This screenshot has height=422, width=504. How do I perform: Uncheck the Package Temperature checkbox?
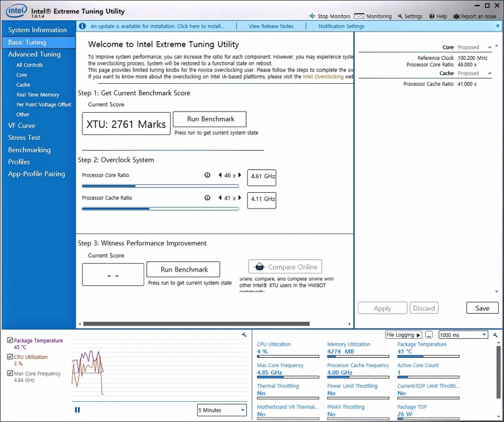tap(9, 341)
